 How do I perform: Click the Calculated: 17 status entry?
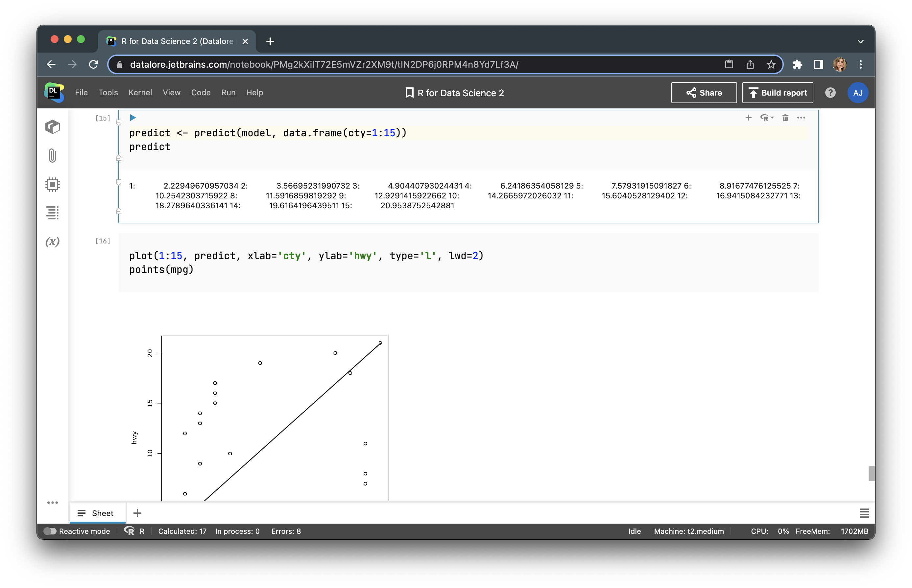click(182, 531)
